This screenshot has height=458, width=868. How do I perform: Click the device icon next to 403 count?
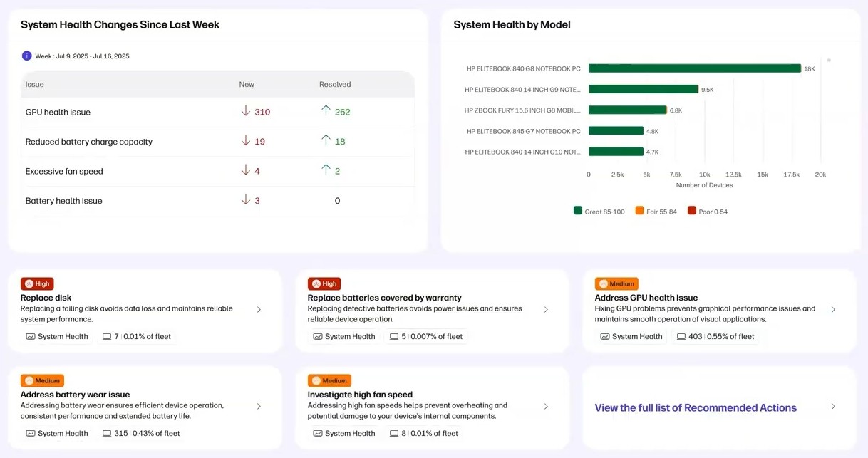coord(681,337)
